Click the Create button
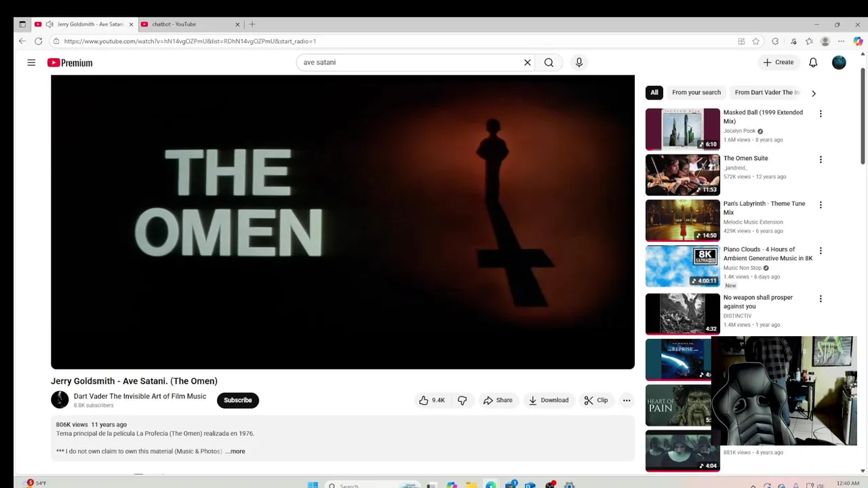868x488 pixels. [x=778, y=62]
